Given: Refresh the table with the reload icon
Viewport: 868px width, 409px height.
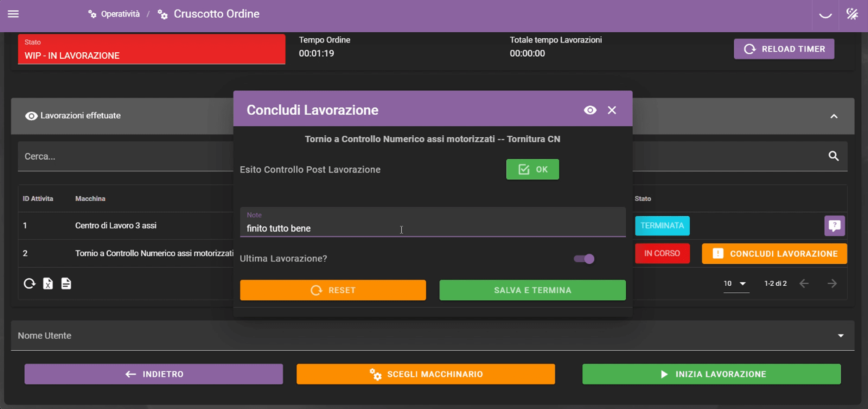Looking at the screenshot, I should [30, 284].
